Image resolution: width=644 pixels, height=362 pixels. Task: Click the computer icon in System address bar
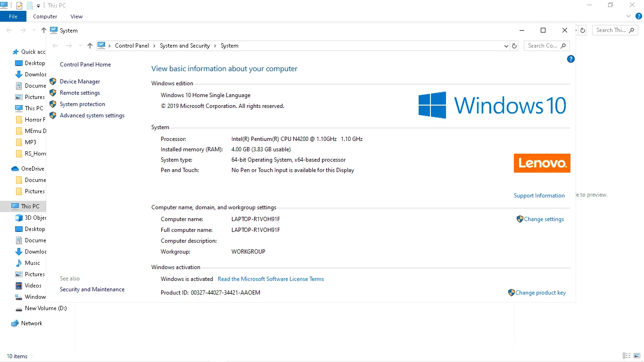coord(101,46)
